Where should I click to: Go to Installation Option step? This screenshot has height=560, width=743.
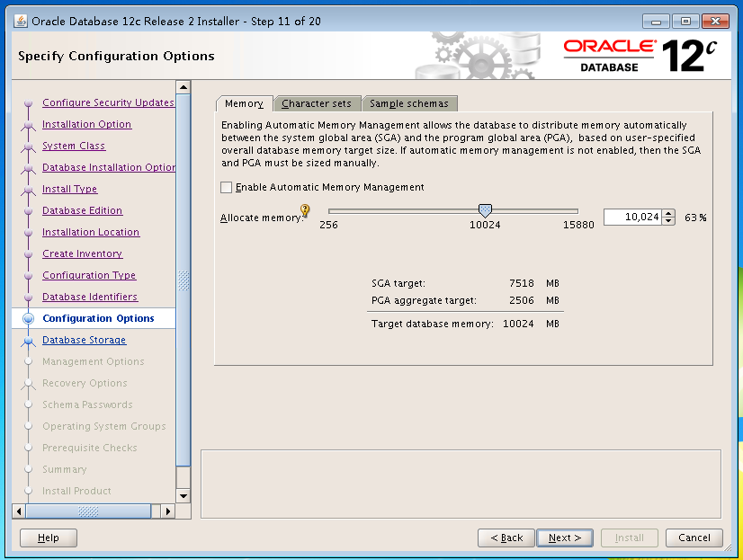pos(86,124)
